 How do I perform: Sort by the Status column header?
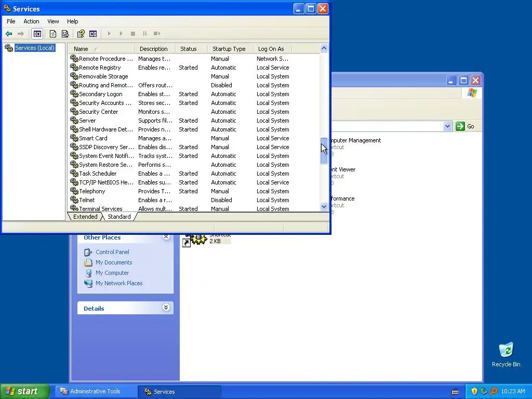(x=191, y=49)
